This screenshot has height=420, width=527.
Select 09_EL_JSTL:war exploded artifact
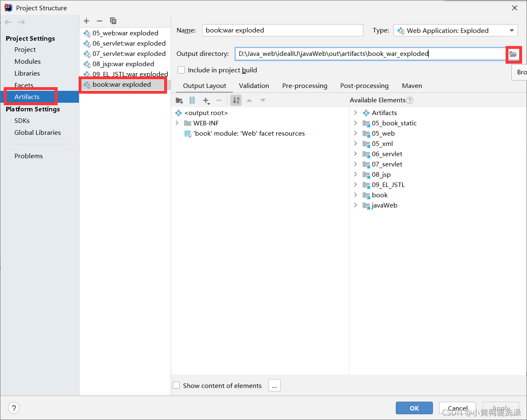(x=125, y=74)
